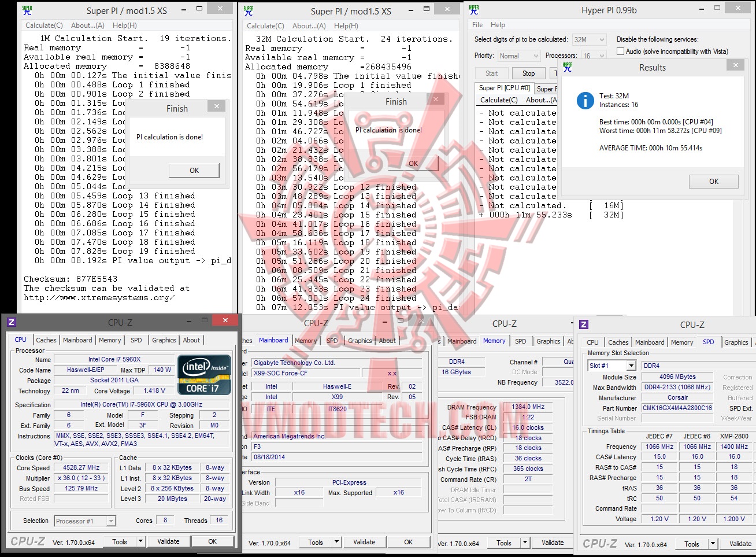Open the Processors dropdown showing 16
Screen dimensions: 756x557
click(593, 56)
